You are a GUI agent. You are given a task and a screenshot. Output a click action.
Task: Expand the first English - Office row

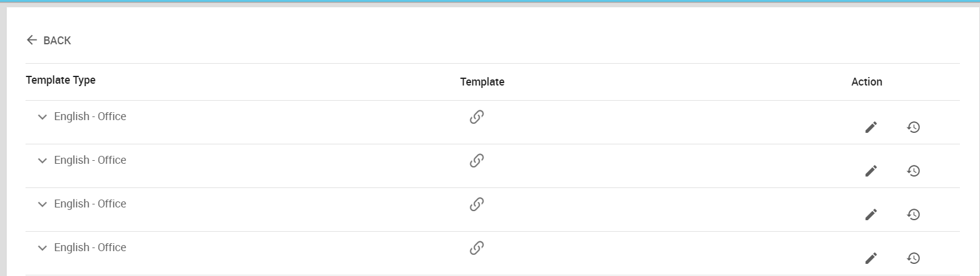[x=42, y=117]
